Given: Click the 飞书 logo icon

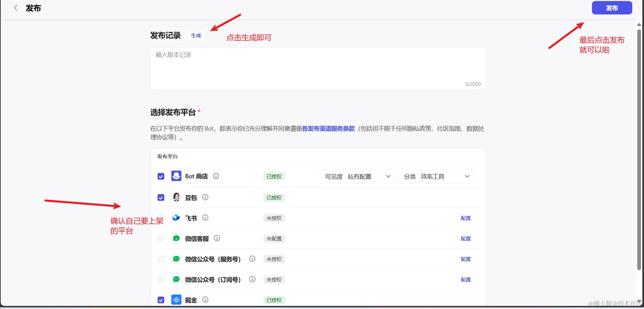Looking at the screenshot, I should coord(176,218).
